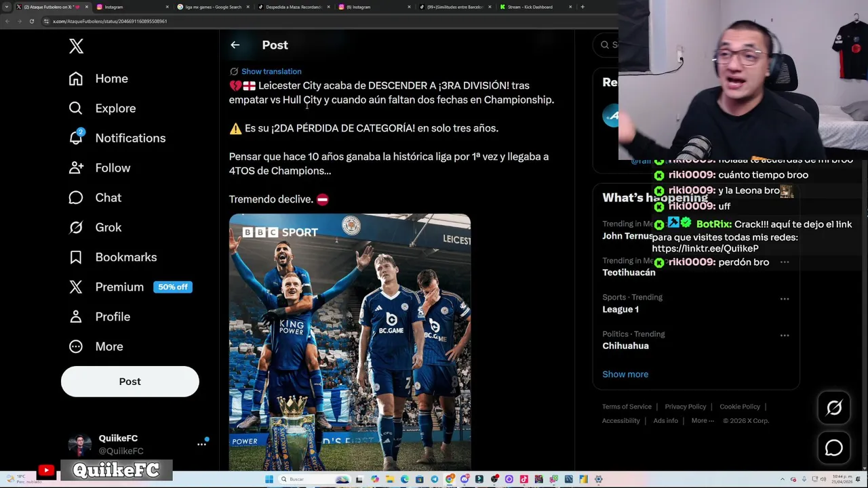This screenshot has width=868, height=488.
Task: Click the X logo icon in sidebar
Action: (76, 46)
